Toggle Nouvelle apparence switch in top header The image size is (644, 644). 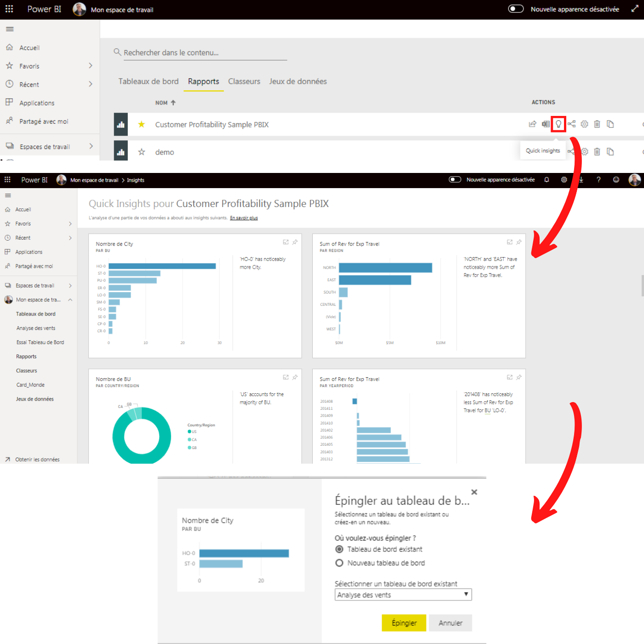click(516, 9)
